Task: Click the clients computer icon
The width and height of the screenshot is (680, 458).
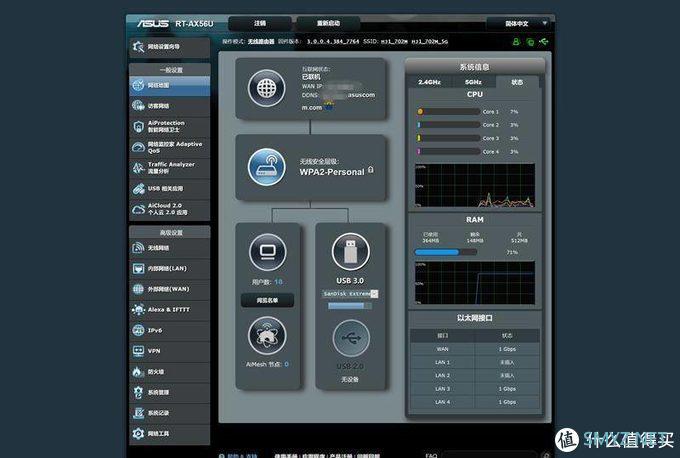Action: coord(268,252)
